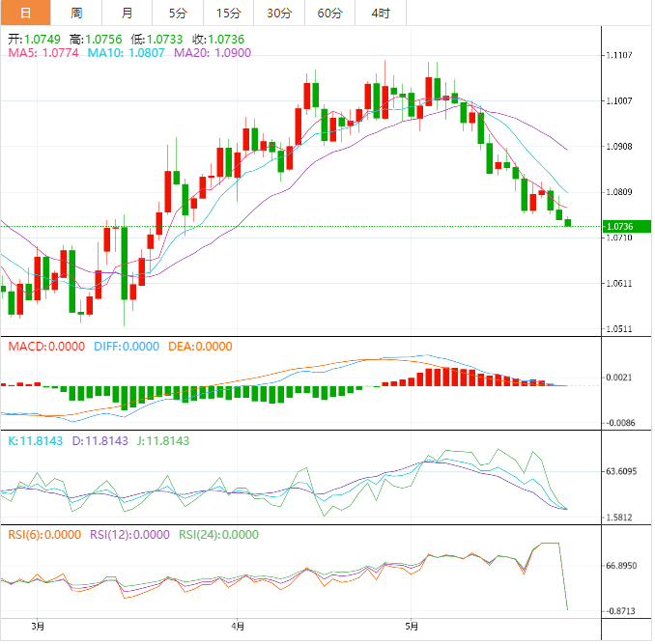The height and width of the screenshot is (644, 655).
Task: Click the RSI(6):0.0000 label
Action: click(x=44, y=535)
